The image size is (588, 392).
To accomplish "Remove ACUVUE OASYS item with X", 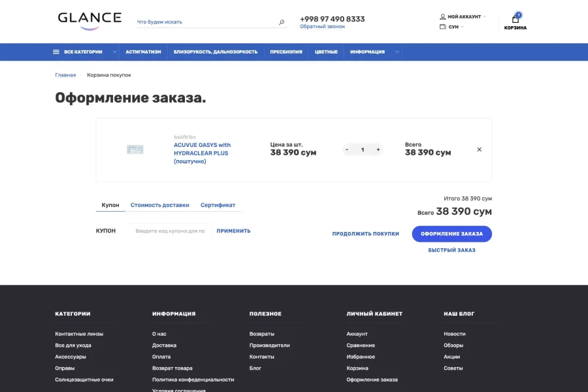I will (x=480, y=150).
